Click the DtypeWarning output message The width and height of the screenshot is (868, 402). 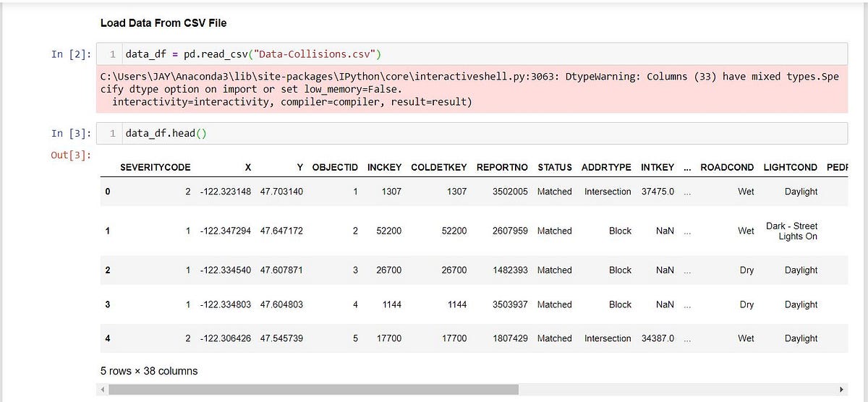(472, 89)
